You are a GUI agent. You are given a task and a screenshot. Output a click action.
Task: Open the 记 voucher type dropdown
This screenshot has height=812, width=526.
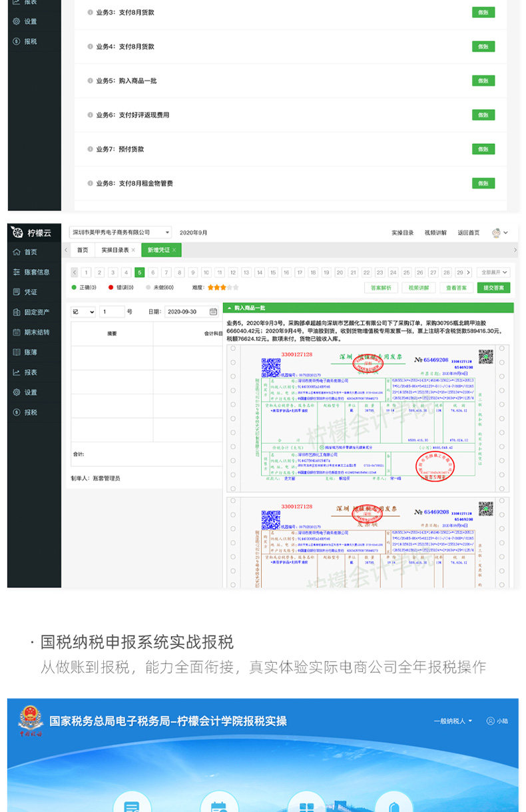(83, 311)
